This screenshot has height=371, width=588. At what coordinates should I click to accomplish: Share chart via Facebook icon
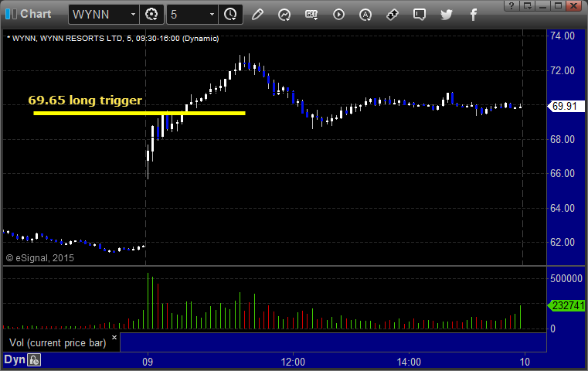[474, 15]
